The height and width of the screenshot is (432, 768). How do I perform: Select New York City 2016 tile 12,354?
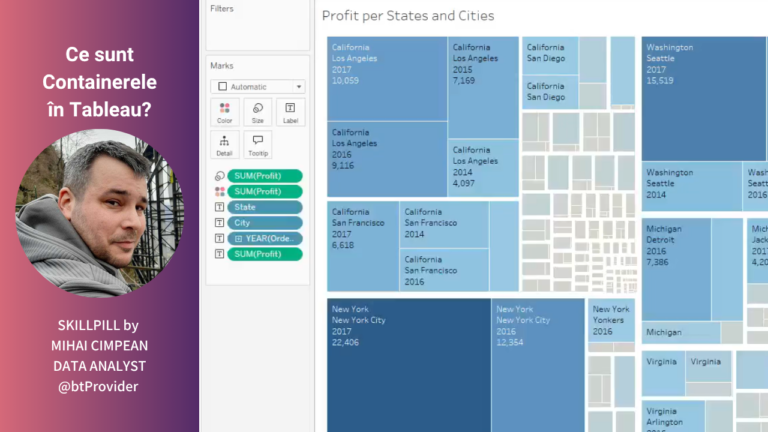pyautogui.click(x=538, y=365)
